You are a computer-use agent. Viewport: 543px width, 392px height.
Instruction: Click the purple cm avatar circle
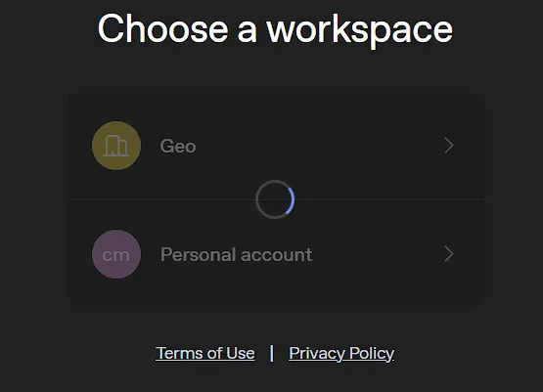116,254
